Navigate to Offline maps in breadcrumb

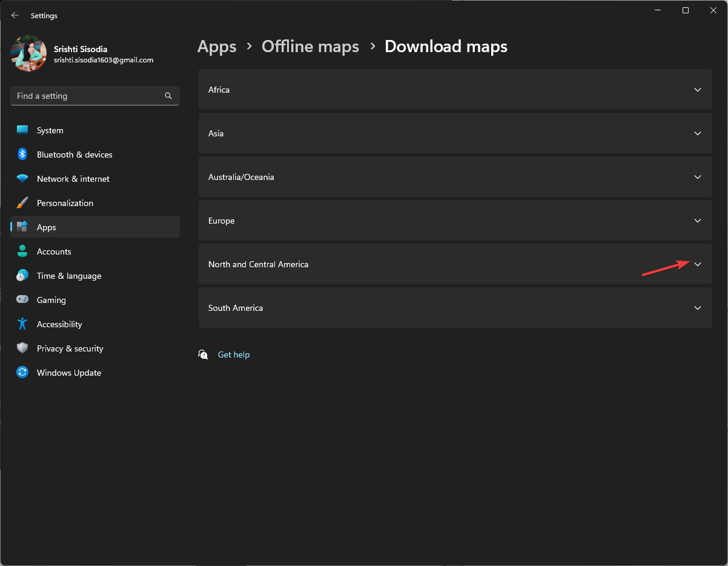[x=310, y=47]
